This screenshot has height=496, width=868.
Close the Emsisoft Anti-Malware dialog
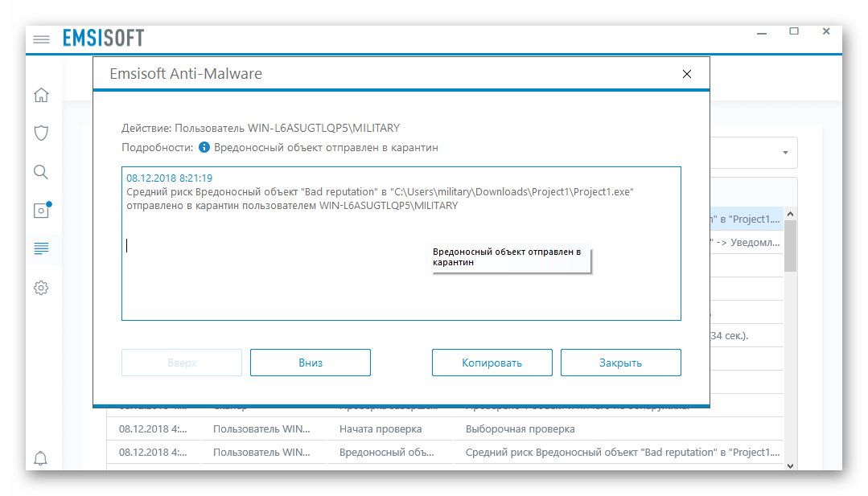[686, 74]
